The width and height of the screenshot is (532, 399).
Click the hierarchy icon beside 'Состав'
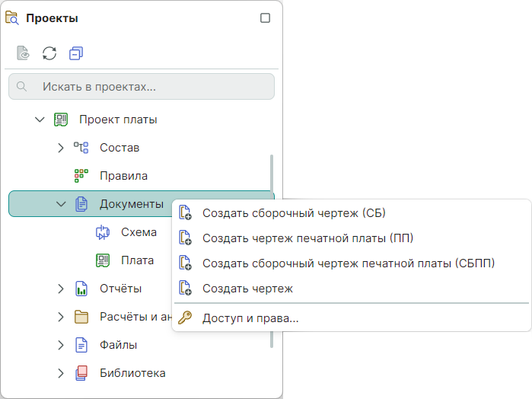point(81,148)
